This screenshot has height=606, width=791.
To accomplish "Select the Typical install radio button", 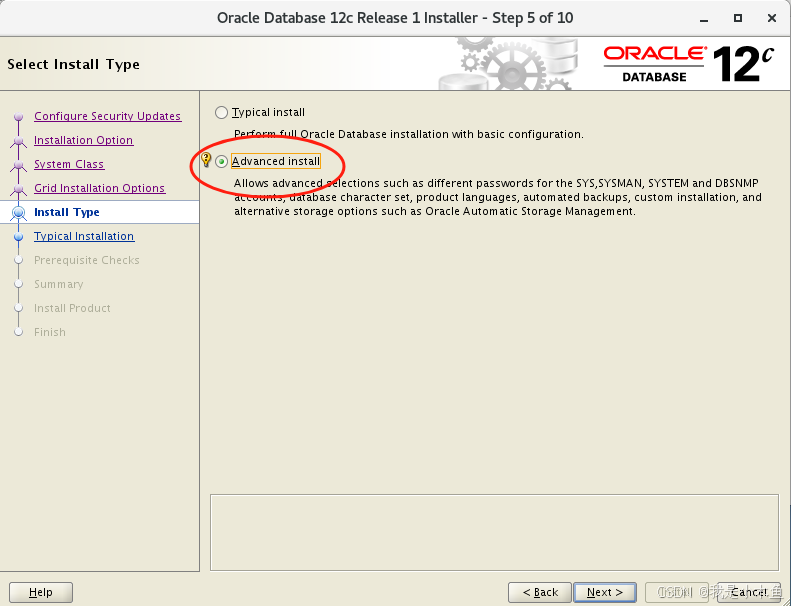I will pos(221,113).
